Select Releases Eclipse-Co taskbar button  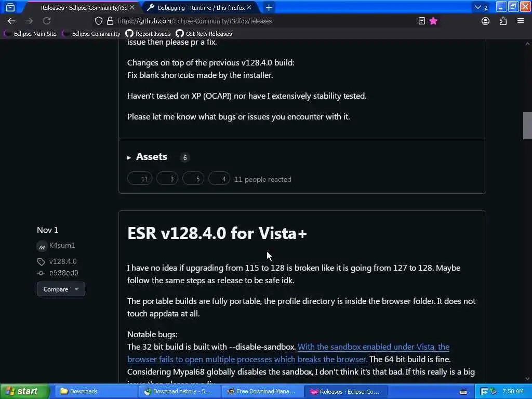pos(345,392)
